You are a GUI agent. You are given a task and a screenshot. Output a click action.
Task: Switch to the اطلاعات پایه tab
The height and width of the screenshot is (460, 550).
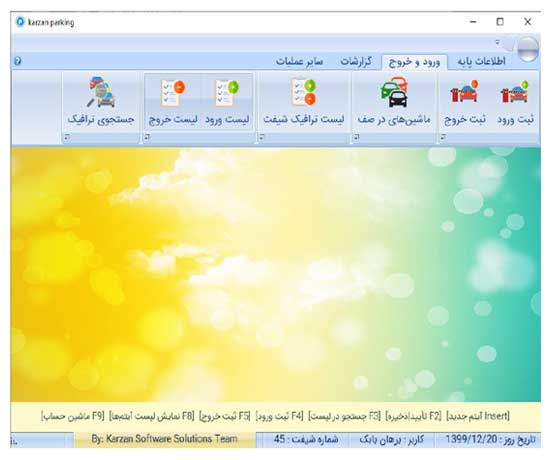click(x=481, y=62)
